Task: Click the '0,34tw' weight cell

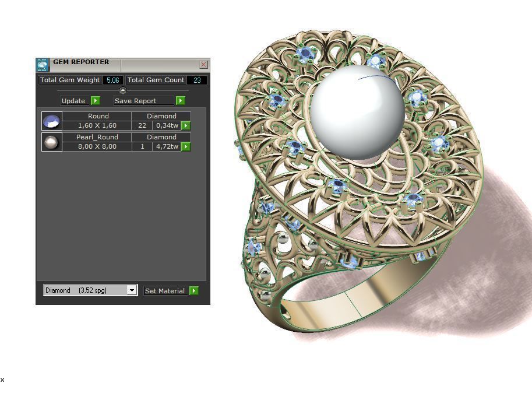Action: [167, 125]
